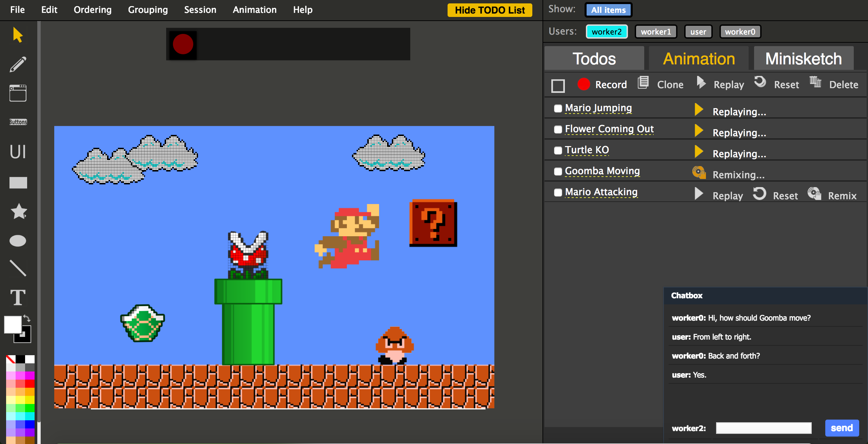Open the Help menu
This screenshot has height=444, width=868.
pyautogui.click(x=303, y=10)
